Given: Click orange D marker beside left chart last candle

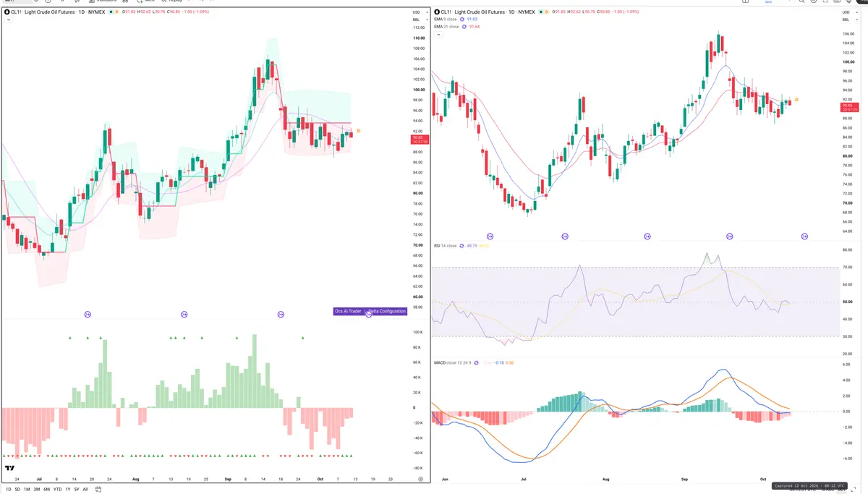Looking at the screenshot, I should click(359, 130).
